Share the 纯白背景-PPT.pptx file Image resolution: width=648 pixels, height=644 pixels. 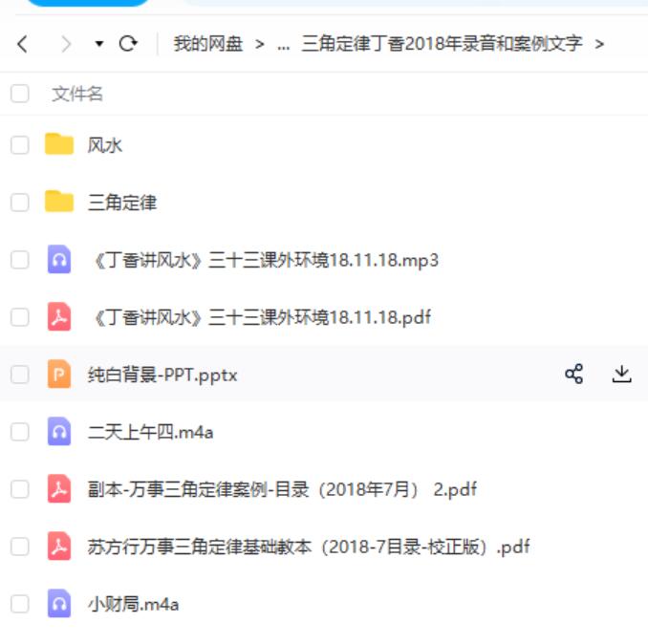pyautogui.click(x=574, y=375)
